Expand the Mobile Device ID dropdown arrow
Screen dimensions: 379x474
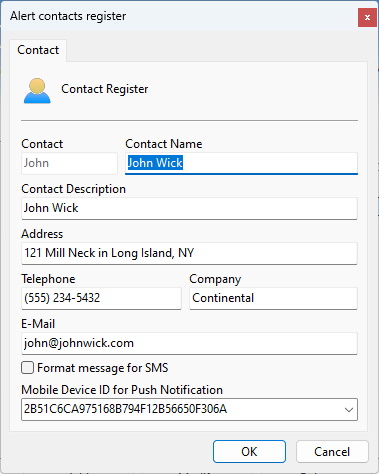349,409
